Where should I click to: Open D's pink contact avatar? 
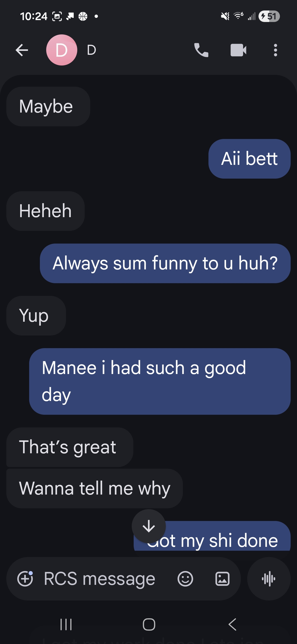(x=62, y=50)
